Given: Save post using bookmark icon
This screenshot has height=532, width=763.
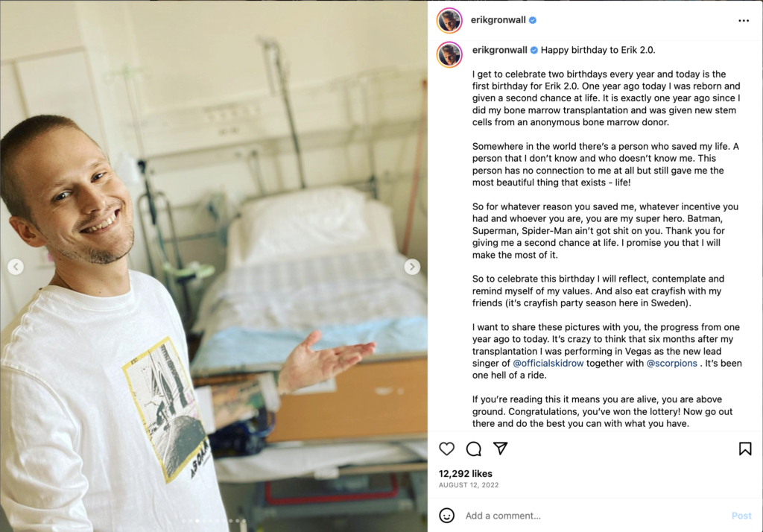Looking at the screenshot, I should (x=745, y=449).
